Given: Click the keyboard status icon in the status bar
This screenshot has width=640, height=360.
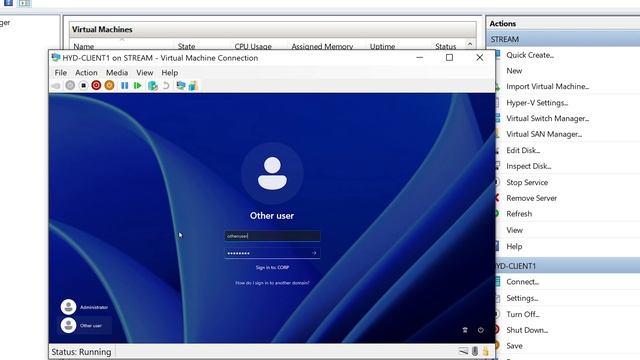Looking at the screenshot, I should pos(463,351).
